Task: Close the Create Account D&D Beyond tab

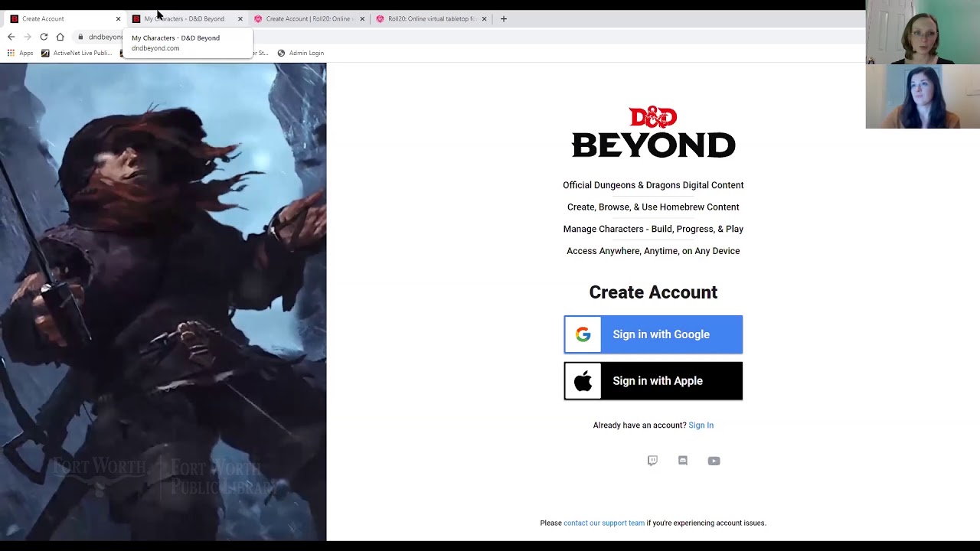Action: (118, 18)
